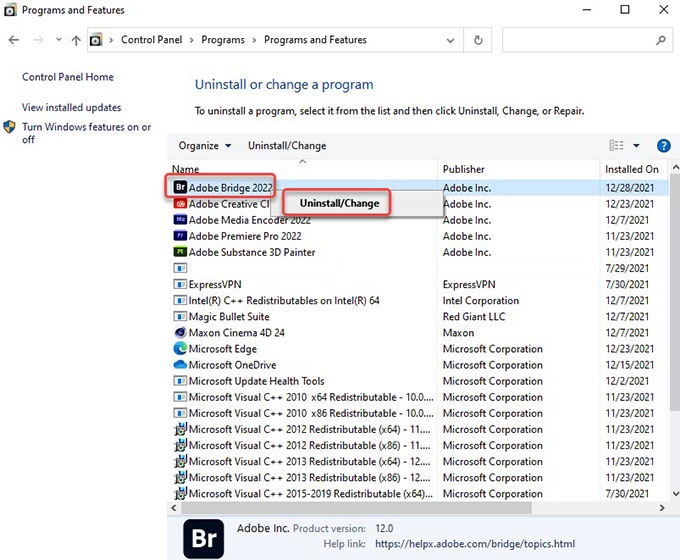The height and width of the screenshot is (560, 680).
Task: Click the search magnifier icon
Action: (660, 40)
